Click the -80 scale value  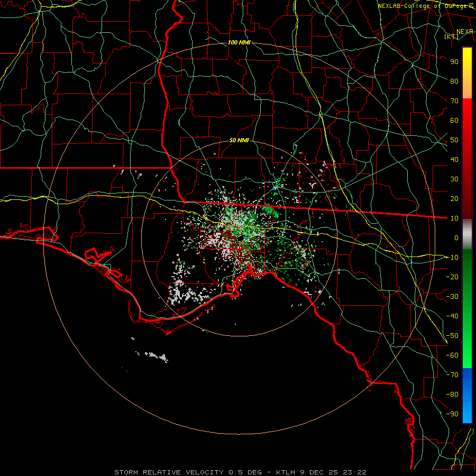(452, 395)
